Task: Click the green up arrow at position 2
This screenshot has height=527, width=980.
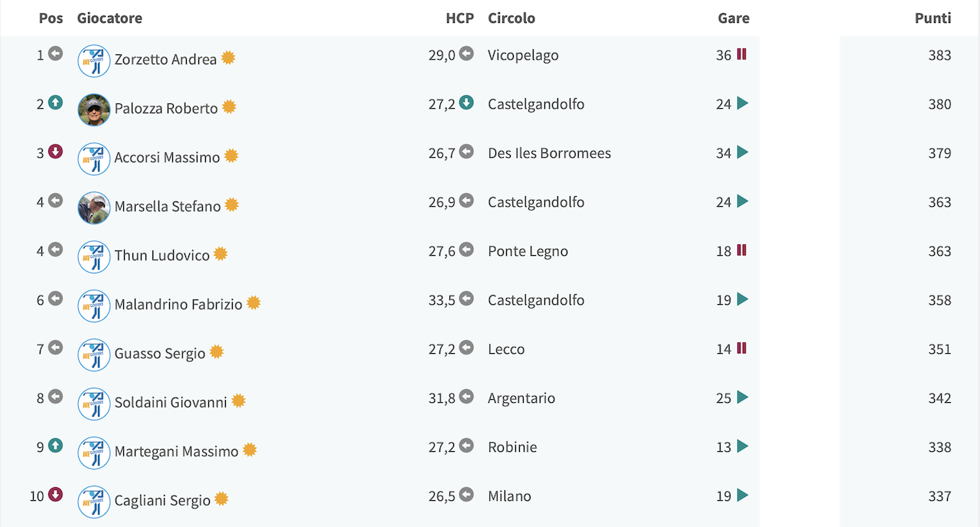Action: (x=55, y=103)
